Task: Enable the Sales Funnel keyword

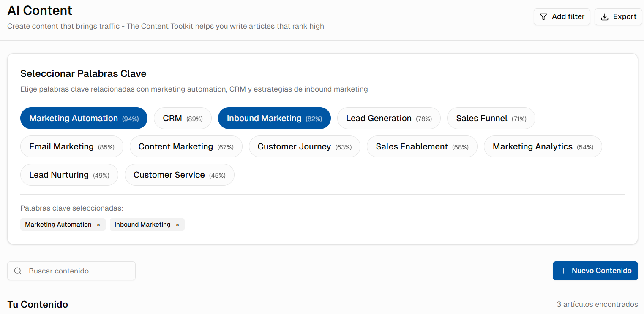Action: (491, 119)
